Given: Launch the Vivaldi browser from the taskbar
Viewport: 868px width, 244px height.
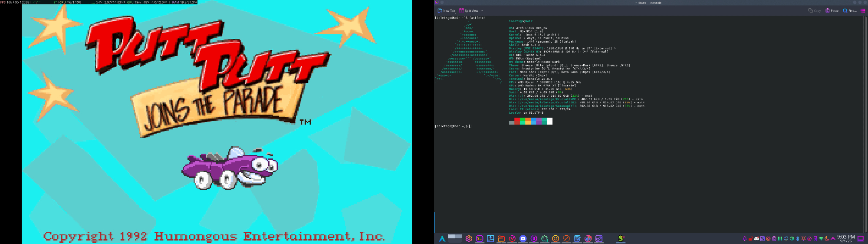Looking at the screenshot, I should (x=512, y=238).
